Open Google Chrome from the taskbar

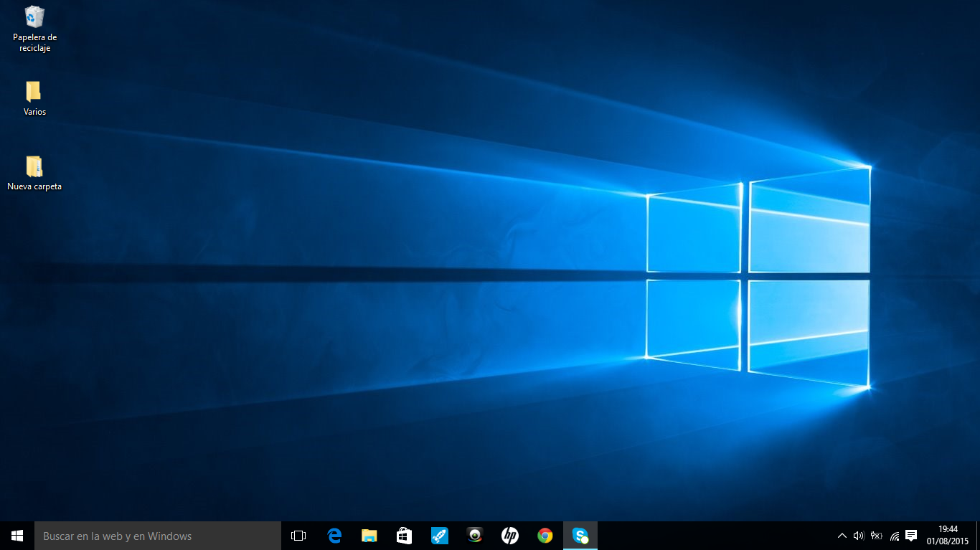545,536
